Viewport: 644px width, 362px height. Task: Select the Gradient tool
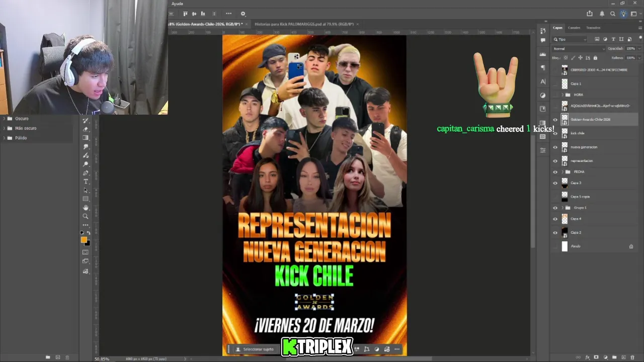[x=86, y=138]
